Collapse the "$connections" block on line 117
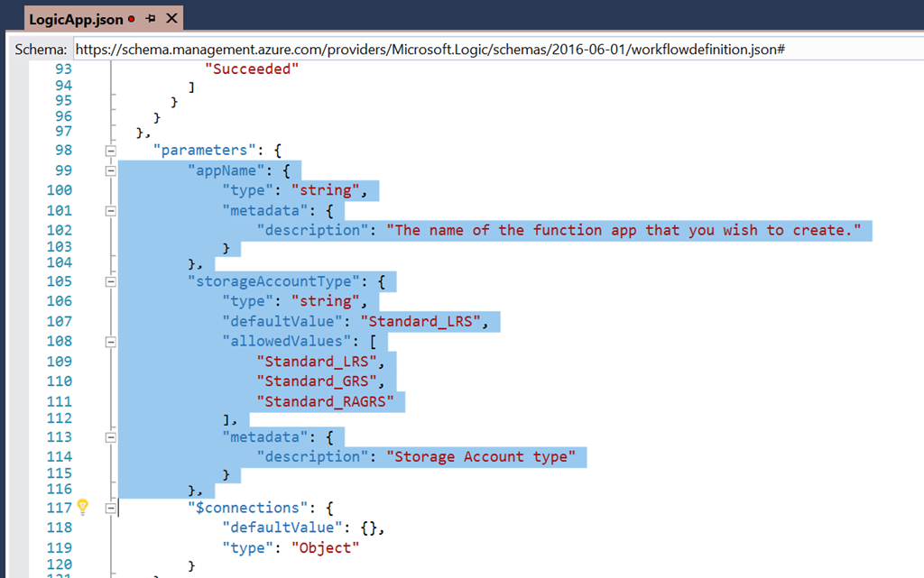Screen dimensions: 924x578 (110, 508)
